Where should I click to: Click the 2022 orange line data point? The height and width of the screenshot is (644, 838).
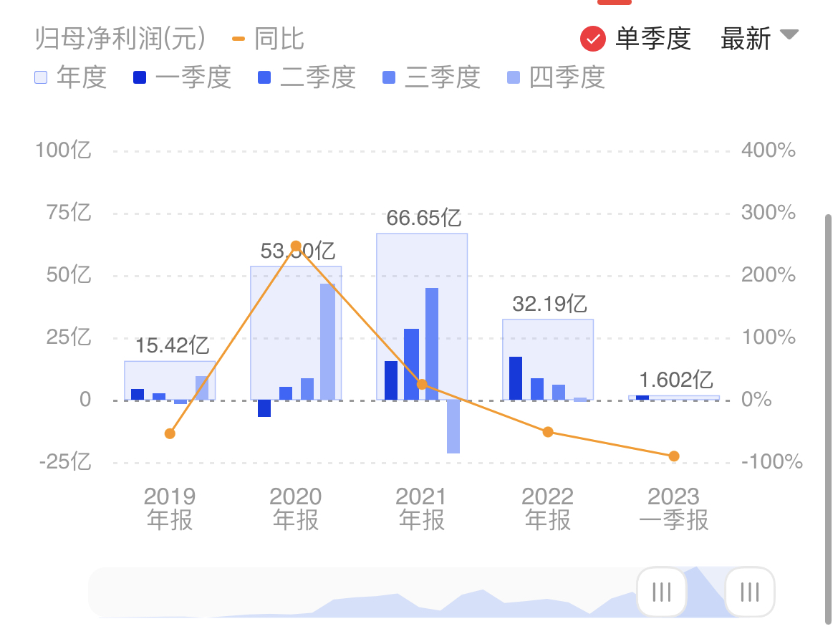click(x=548, y=431)
